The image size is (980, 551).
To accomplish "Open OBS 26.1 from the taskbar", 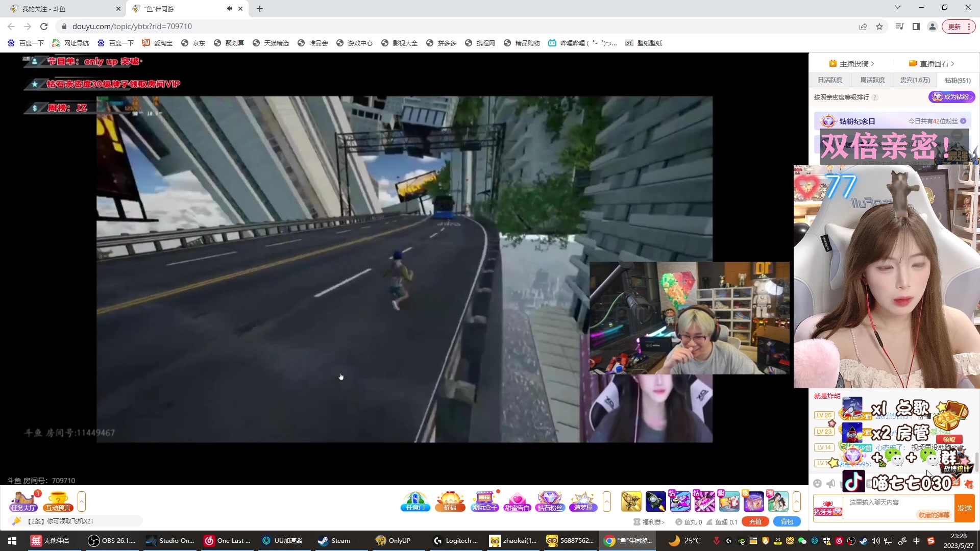I will click(112, 541).
